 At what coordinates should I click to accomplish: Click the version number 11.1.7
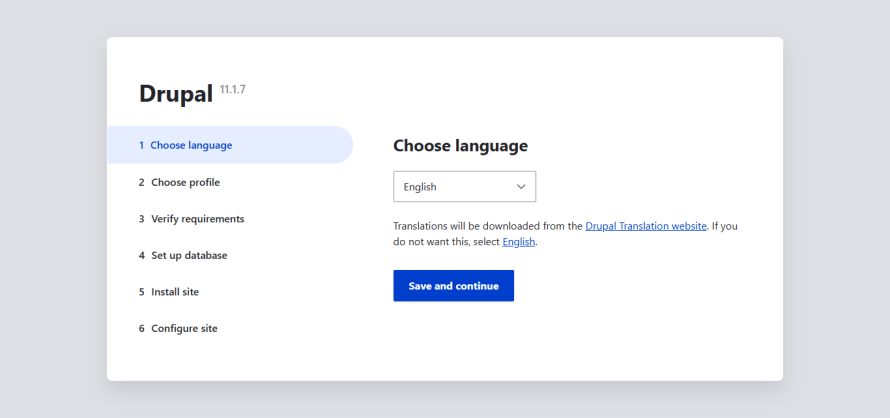233,90
